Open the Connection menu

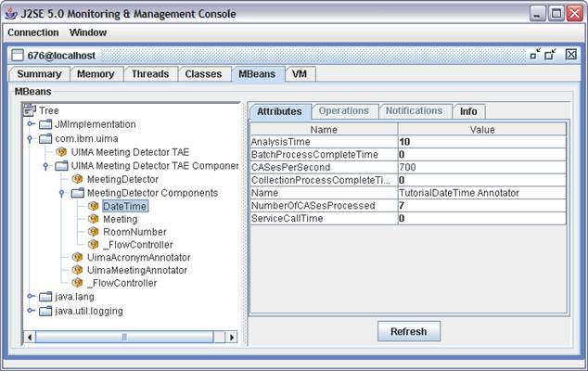32,32
